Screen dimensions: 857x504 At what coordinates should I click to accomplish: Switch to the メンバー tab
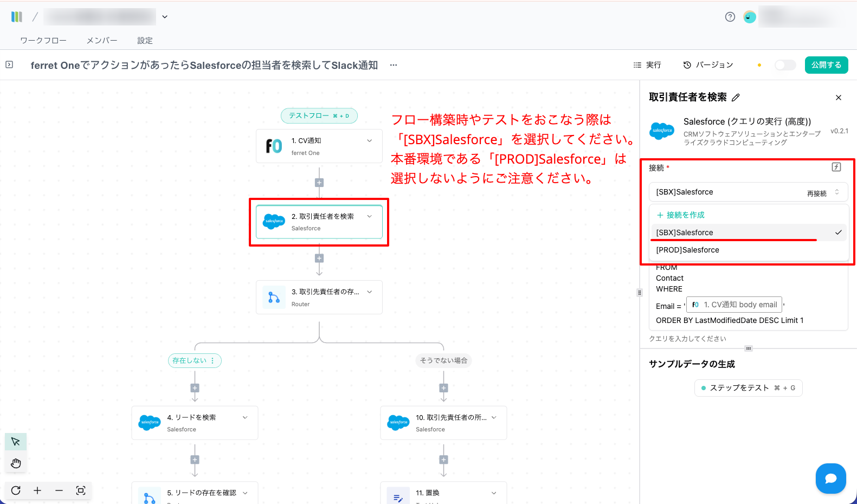click(x=102, y=41)
